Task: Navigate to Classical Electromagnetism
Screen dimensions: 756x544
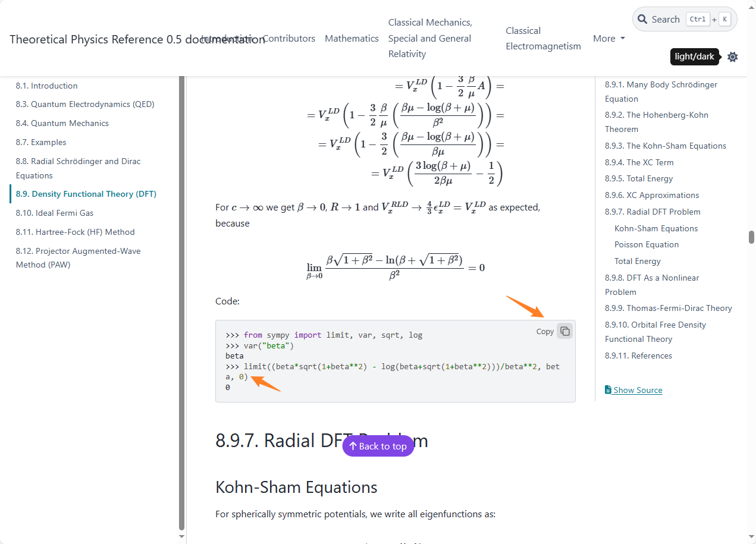Action: coord(542,38)
